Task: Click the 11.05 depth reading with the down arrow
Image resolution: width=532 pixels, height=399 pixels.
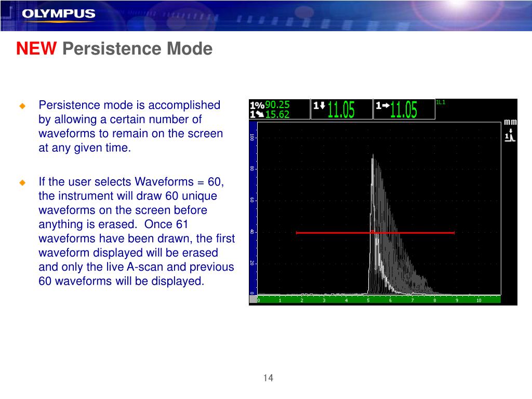Action: click(341, 110)
